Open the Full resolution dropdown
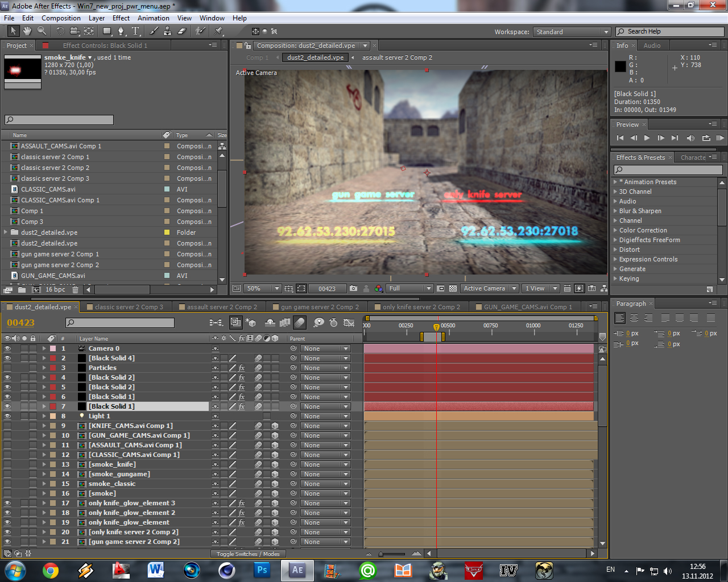The image size is (728, 582). [409, 289]
